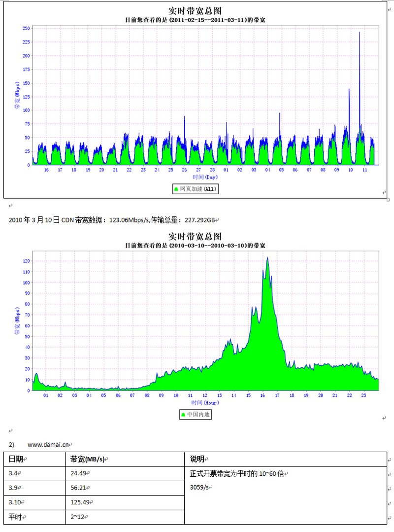Click the 说明 table header cell
This screenshot has height=532, width=394.
coord(286,459)
